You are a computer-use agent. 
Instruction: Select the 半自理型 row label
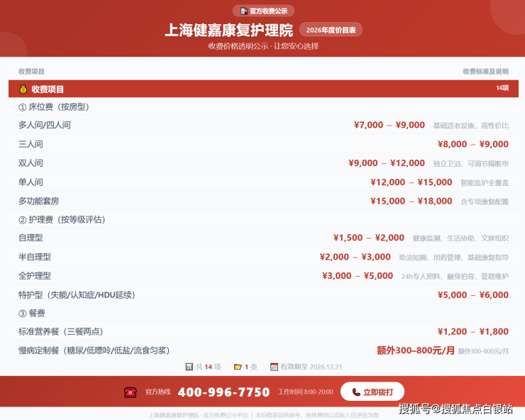point(35,257)
